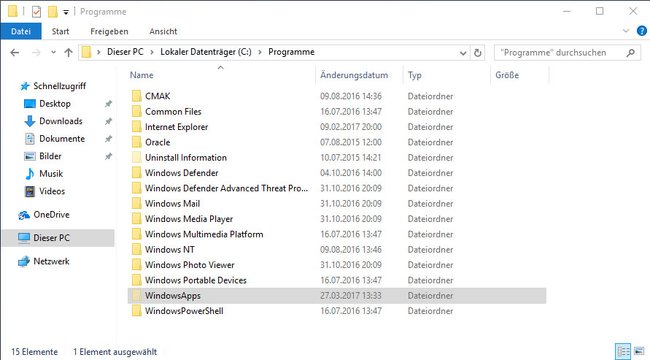Click Lokaler Datenträger (C:) breadcrumb
This screenshot has height=360, width=650.
tap(206, 52)
